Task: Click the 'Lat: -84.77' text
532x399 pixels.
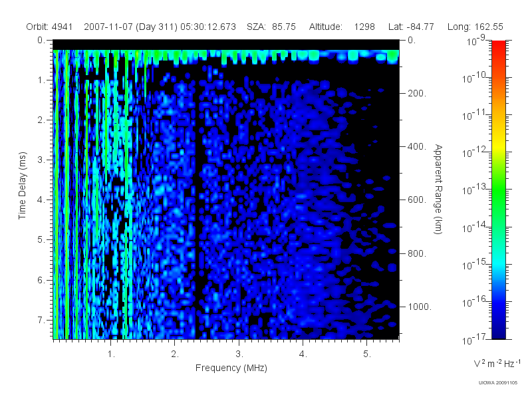Action: (x=411, y=27)
